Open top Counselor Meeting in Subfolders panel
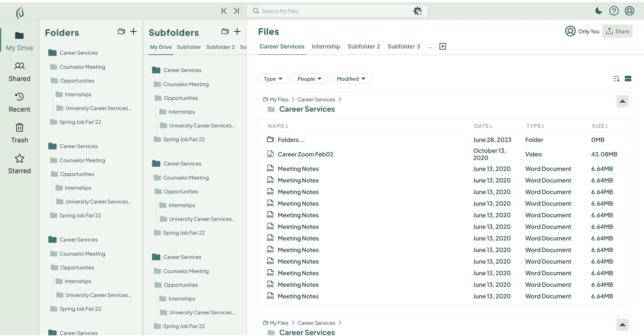 [x=181, y=84]
